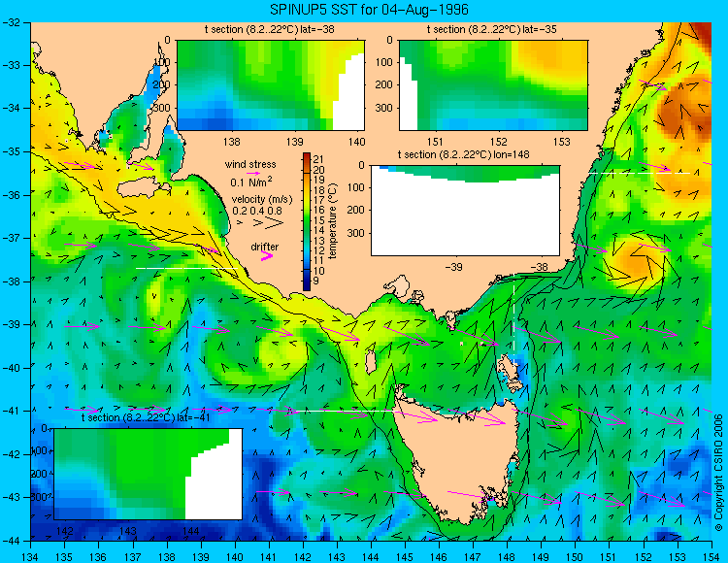The image size is (728, 563).
Task: Click depth label '200' in lat=-35 inset
Action: click(385, 85)
